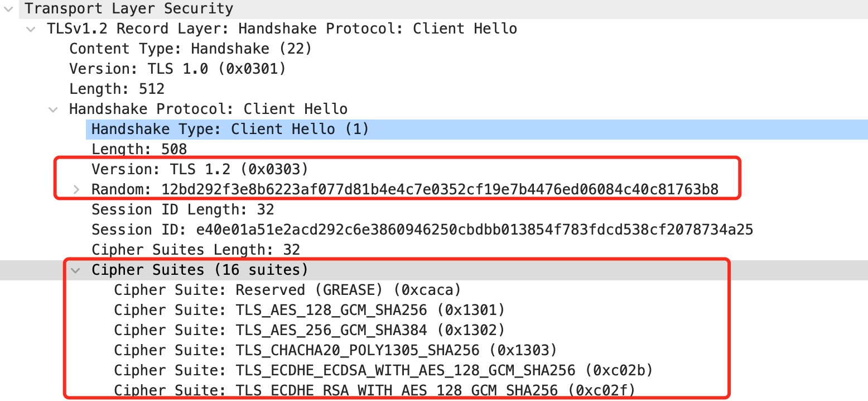The width and height of the screenshot is (868, 401).
Task: Select the TLS_ECDHE_ECDSA_WITH_AES_128_GCM_SHA256 suite
Action: [x=383, y=370]
